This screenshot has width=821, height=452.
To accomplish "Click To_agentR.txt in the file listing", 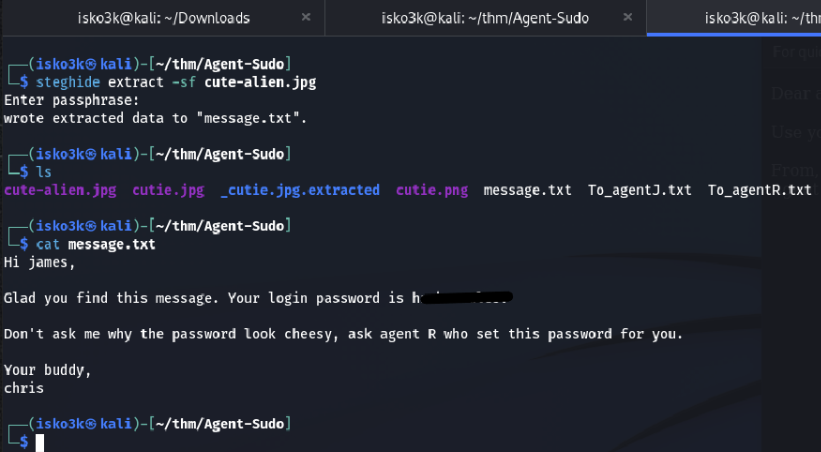I will [x=759, y=190].
